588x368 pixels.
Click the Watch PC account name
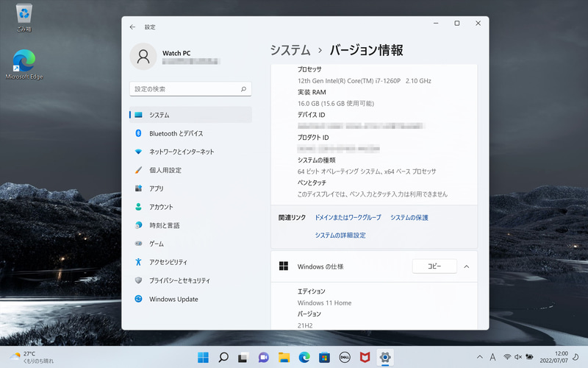pyautogui.click(x=176, y=53)
